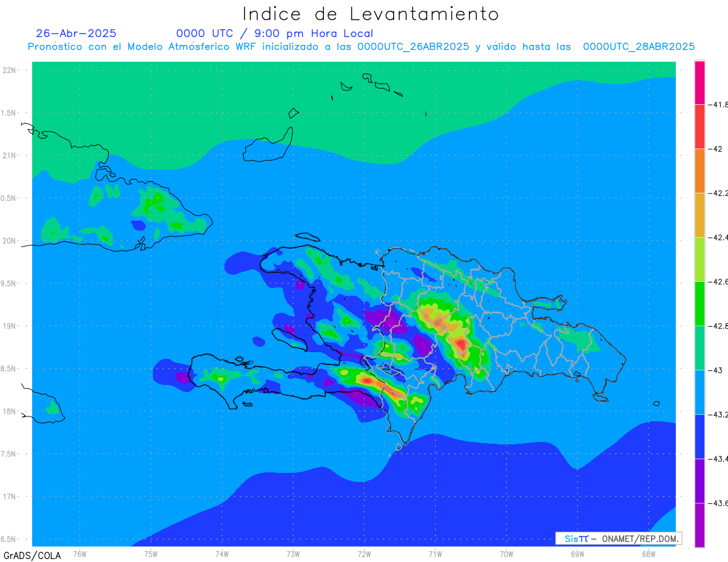Click the color bar value "-43.6"
The height and width of the screenshot is (562, 728).
click(718, 503)
